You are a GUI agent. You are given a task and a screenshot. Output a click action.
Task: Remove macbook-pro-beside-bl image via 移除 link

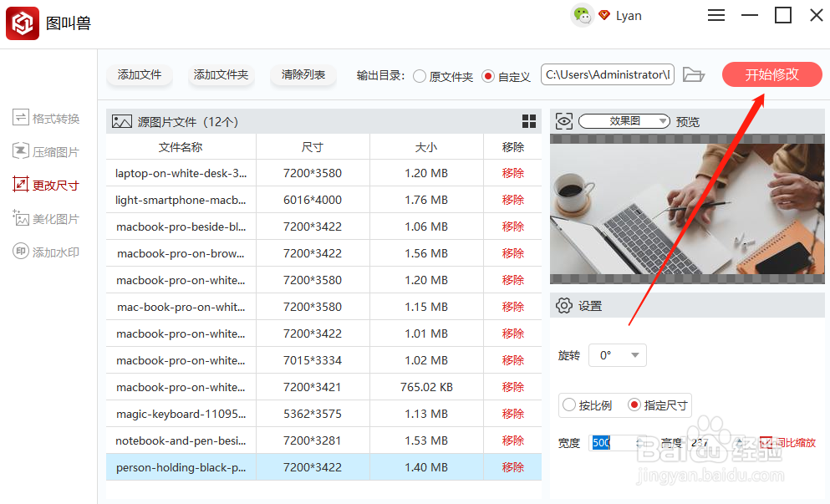512,226
